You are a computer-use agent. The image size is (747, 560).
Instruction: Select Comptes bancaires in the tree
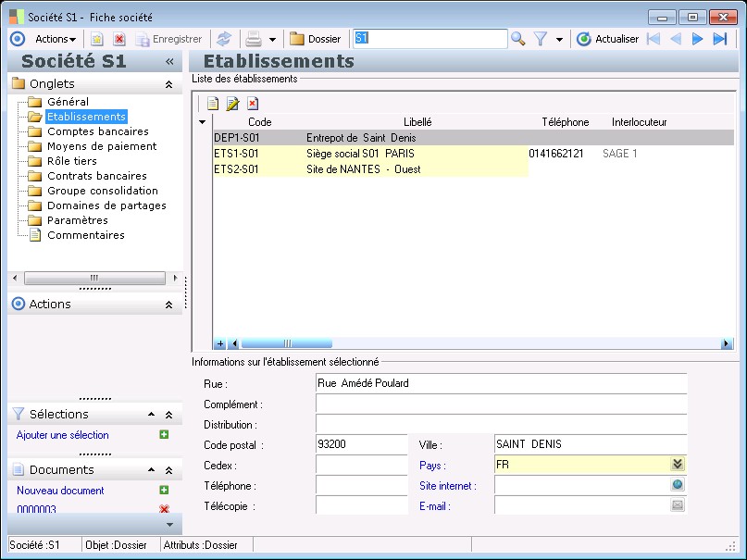point(97,131)
